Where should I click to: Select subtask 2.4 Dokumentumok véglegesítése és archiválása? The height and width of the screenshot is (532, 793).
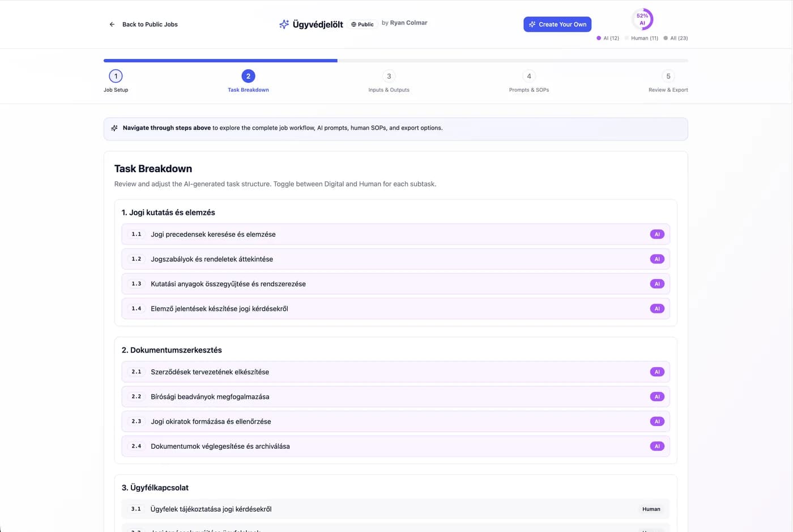click(395, 446)
